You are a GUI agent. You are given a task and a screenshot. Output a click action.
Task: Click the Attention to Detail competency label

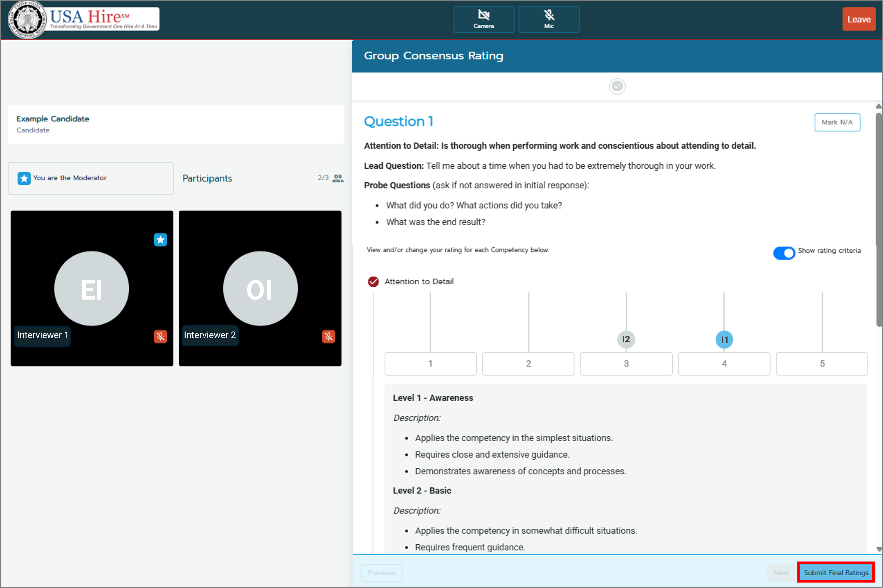[419, 281]
